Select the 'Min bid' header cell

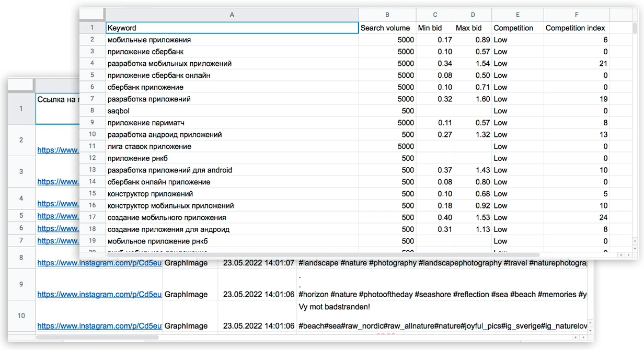pos(435,28)
